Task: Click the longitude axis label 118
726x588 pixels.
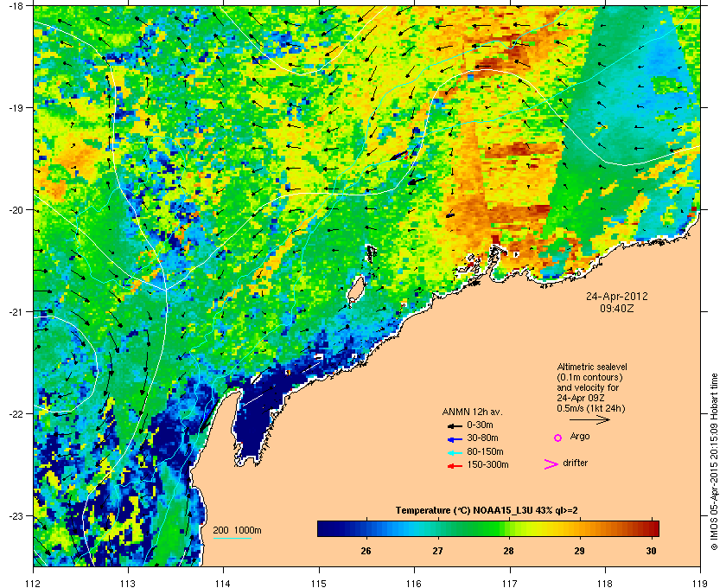Action: pyautogui.click(x=605, y=584)
